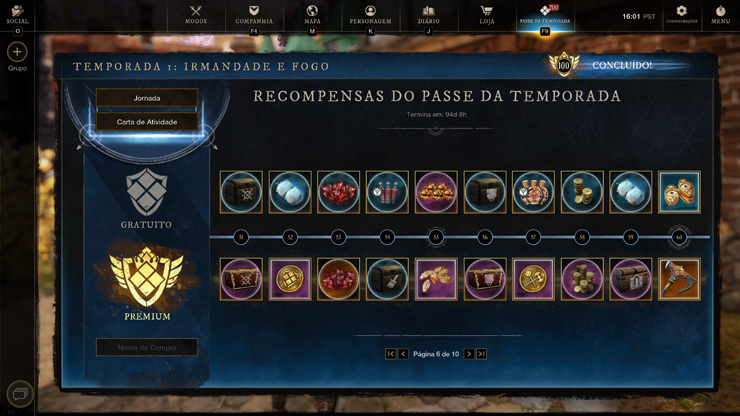Open the chat bubble icon
Screen dimensions: 740x416
click(20, 393)
